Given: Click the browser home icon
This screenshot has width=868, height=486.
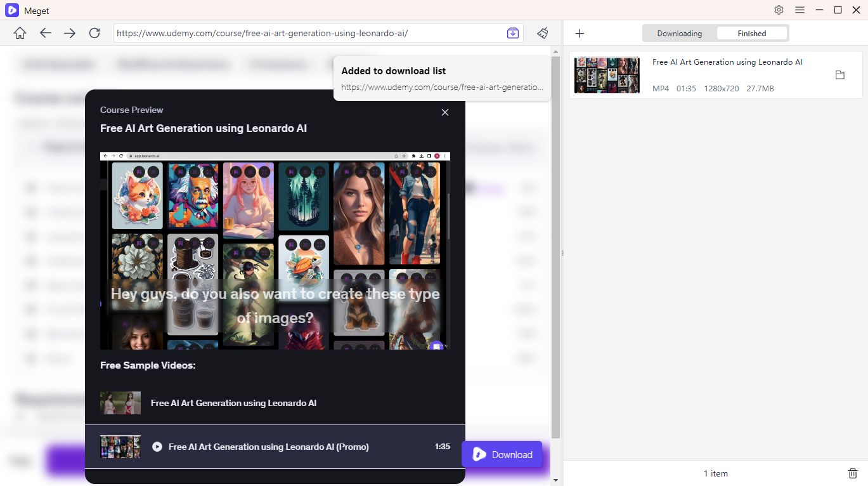Looking at the screenshot, I should [20, 34].
